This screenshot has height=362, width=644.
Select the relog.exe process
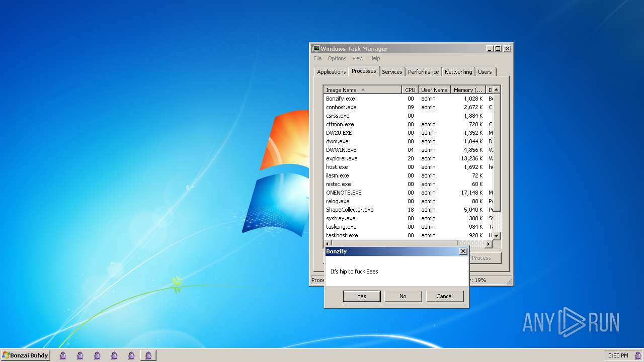coord(408,201)
